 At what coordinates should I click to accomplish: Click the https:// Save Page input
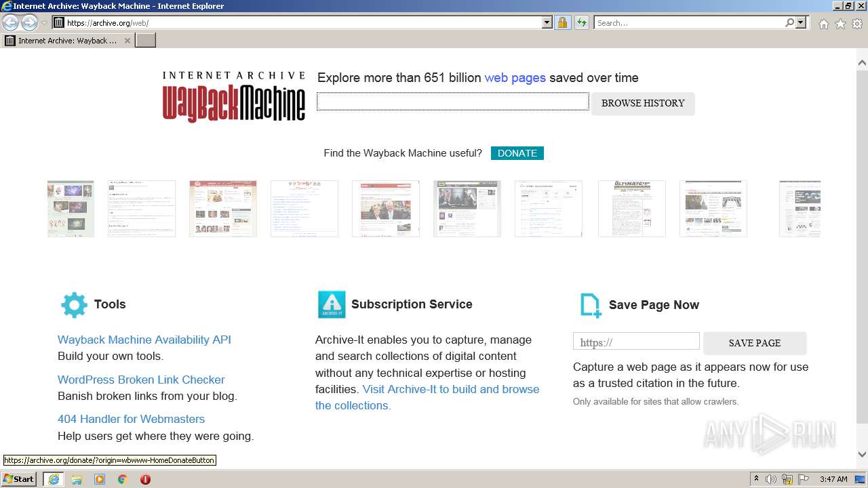coord(636,342)
